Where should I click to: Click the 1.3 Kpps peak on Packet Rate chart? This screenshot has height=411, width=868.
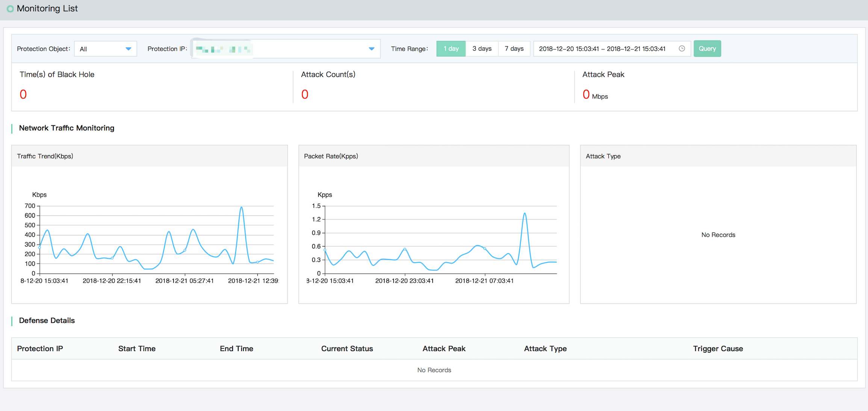point(525,213)
